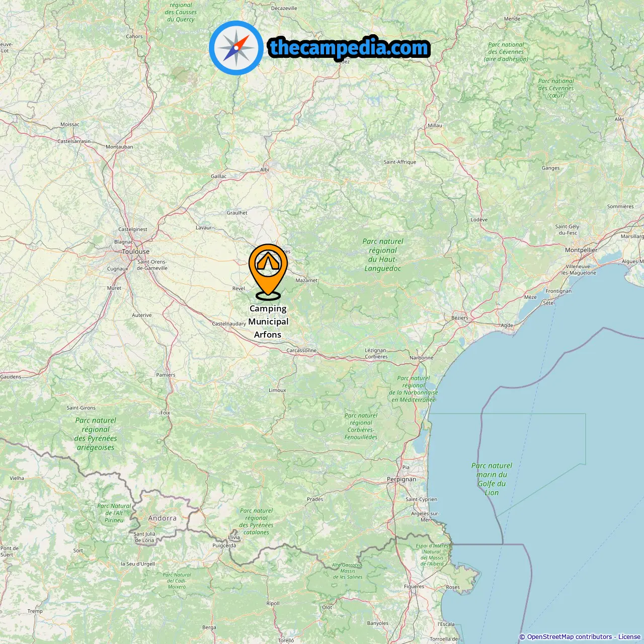Screen dimensions: 644x644
Task: Click the Toulouse city label
Action: pos(136,252)
